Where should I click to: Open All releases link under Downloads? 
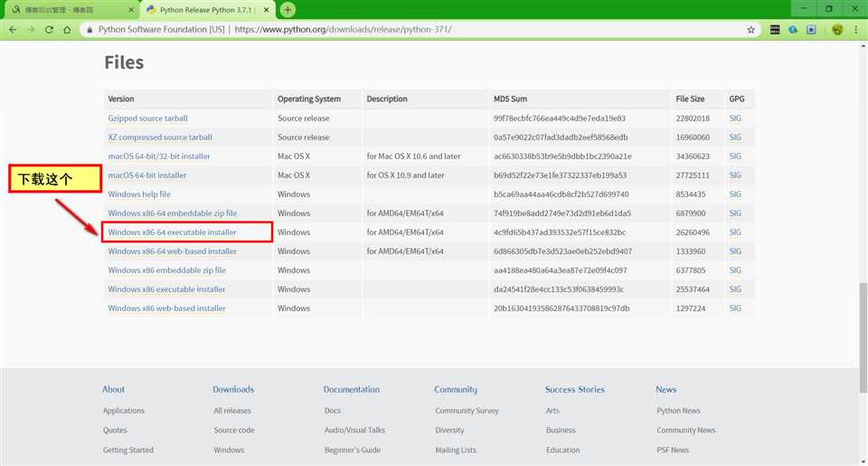click(x=232, y=411)
